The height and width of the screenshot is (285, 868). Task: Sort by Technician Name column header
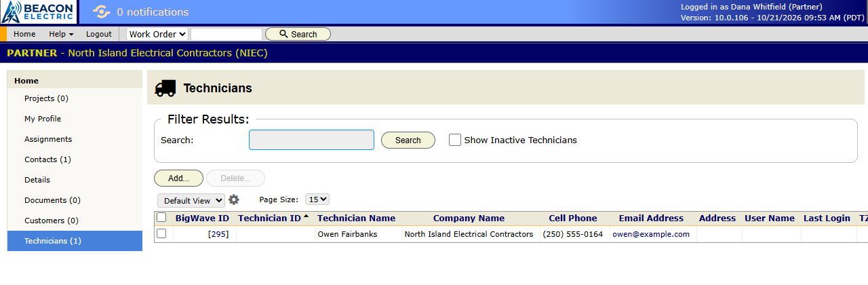356,218
